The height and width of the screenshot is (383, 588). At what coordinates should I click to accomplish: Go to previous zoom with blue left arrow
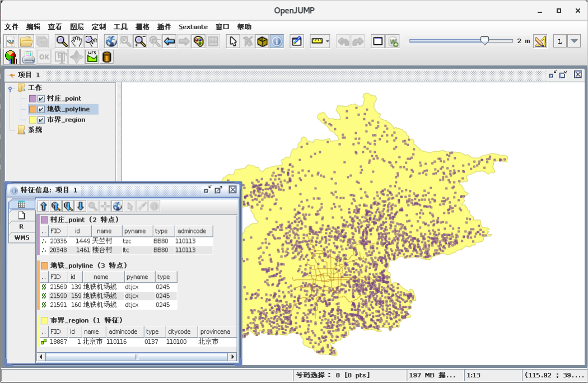click(170, 41)
